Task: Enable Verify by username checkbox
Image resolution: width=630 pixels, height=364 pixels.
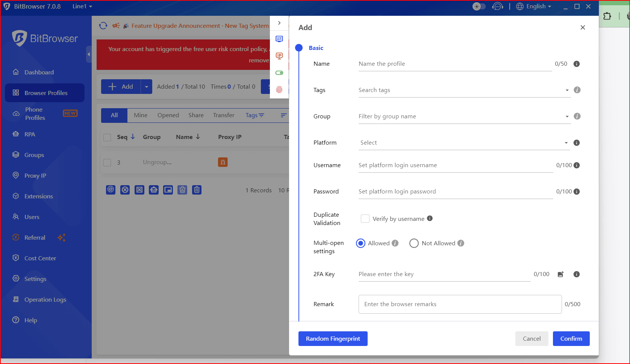Action: pyautogui.click(x=365, y=219)
